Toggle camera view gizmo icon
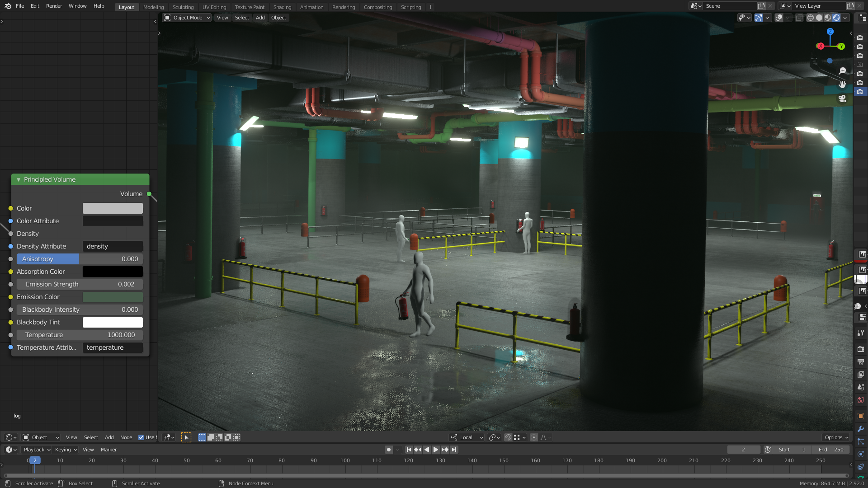Image resolution: width=868 pixels, height=488 pixels. 842,99
